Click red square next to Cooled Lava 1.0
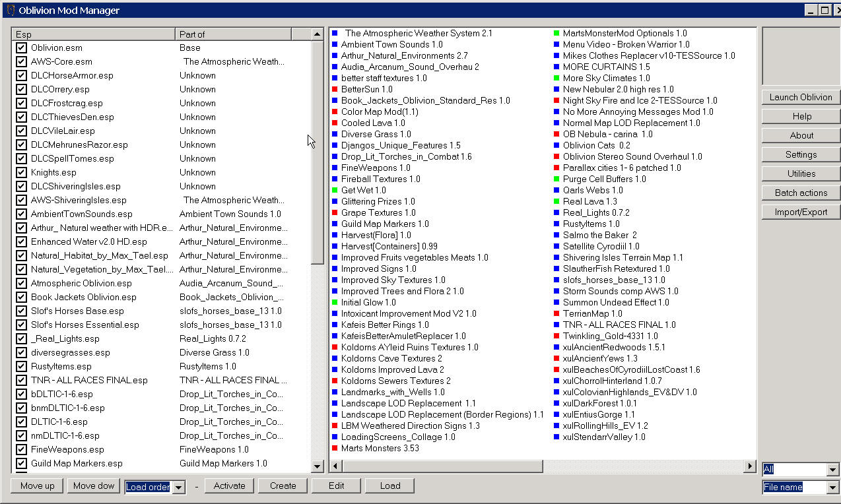The image size is (841, 504). 335,123
